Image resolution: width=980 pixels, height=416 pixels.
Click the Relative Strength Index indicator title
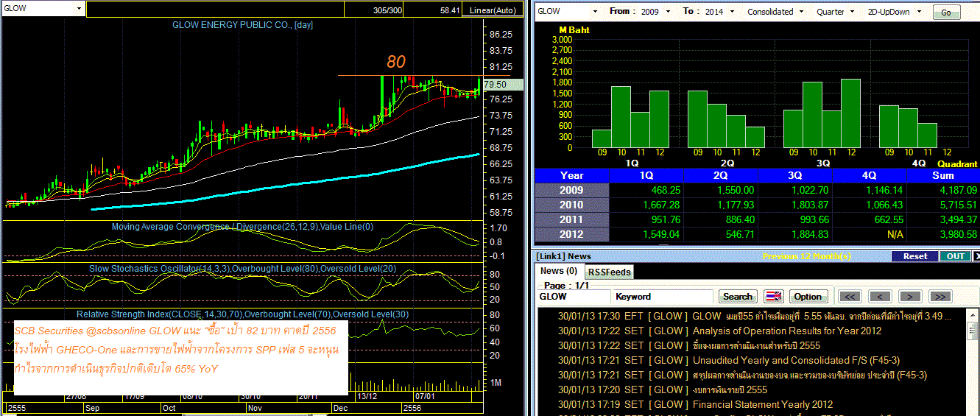(x=243, y=314)
